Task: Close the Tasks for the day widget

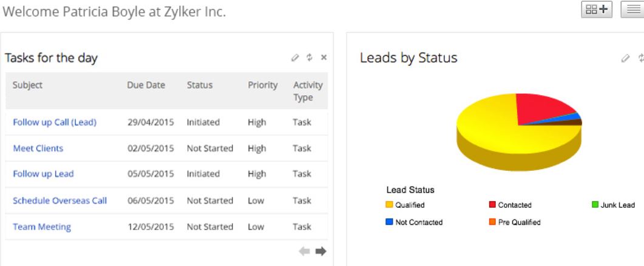Action: click(x=324, y=58)
